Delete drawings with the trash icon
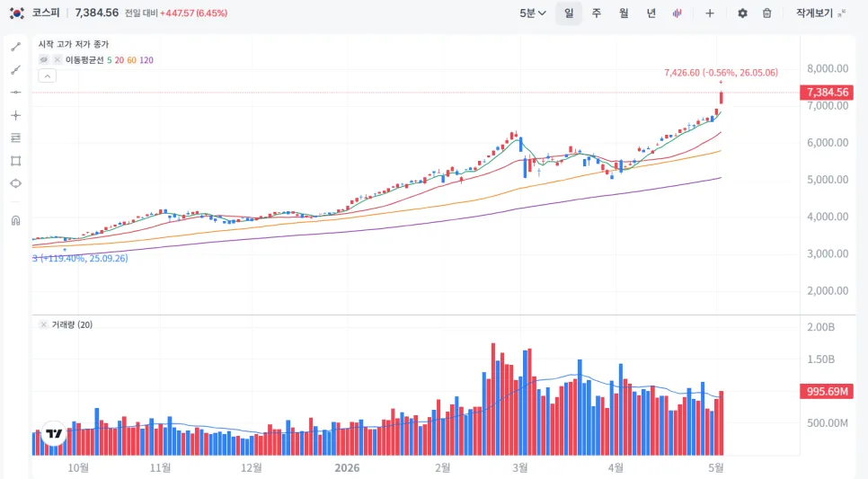This screenshot has height=479, width=868. (x=766, y=13)
